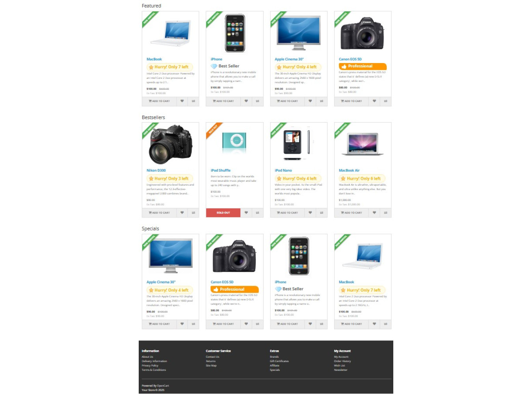Add MacBook in Featured to wish list
532x394 pixels.
[182, 101]
